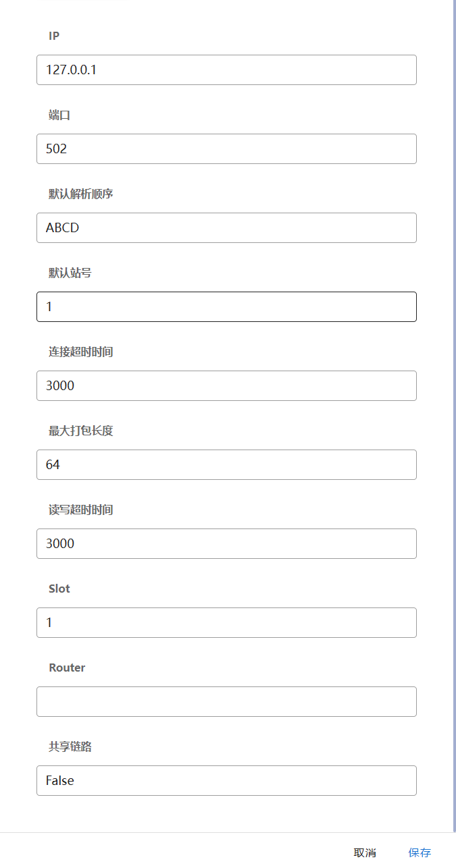This screenshot has width=456, height=868.
Task: Click the 默认解析顺序 label
Action: click(x=80, y=194)
